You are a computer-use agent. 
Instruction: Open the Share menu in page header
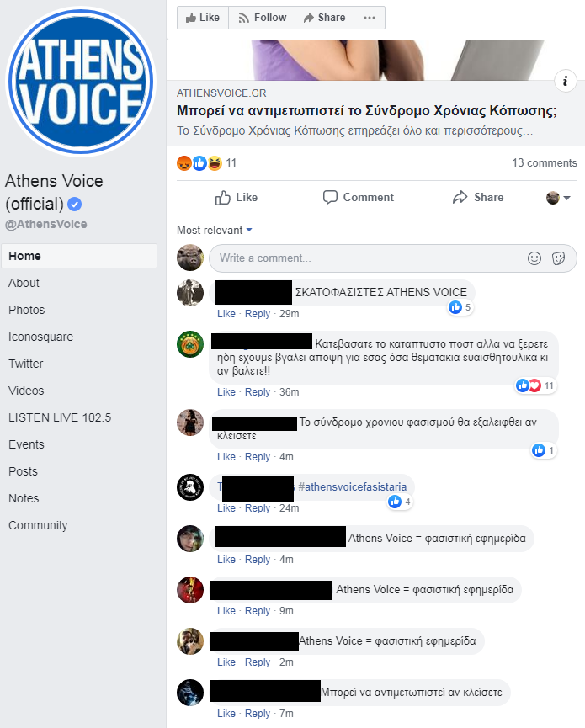324,18
